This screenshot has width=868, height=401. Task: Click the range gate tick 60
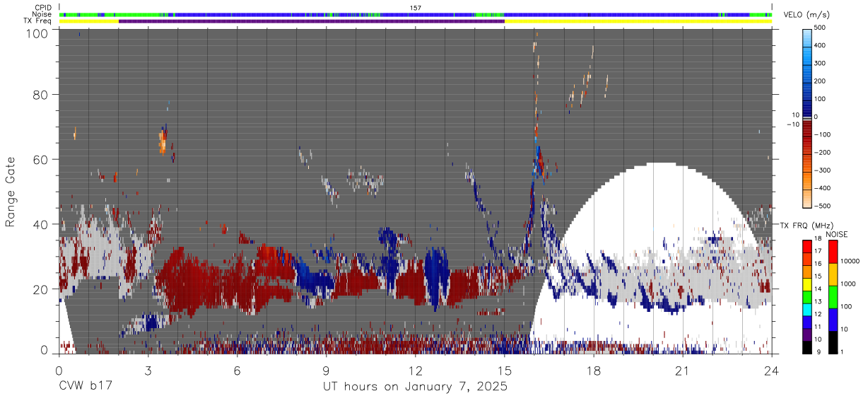pyautogui.click(x=41, y=159)
